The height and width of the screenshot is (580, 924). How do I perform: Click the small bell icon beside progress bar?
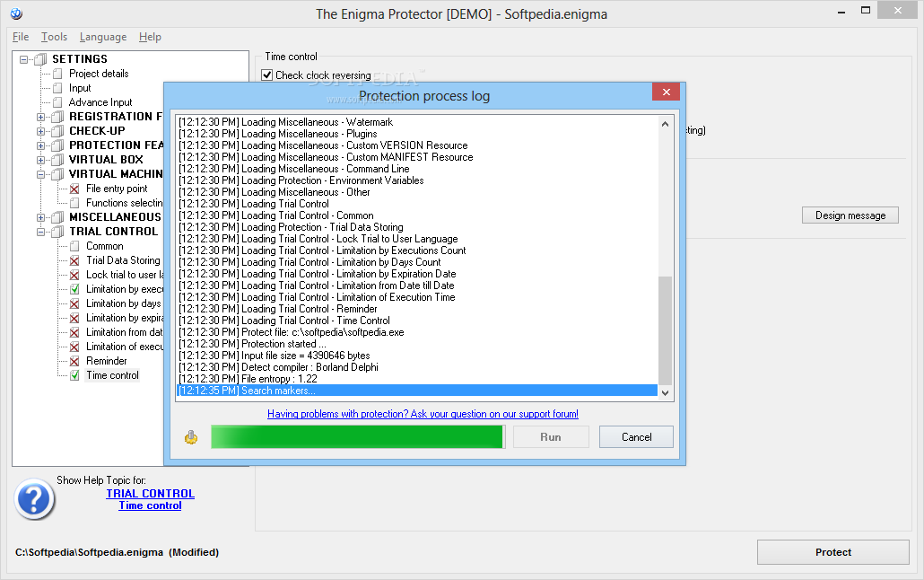pos(191,437)
